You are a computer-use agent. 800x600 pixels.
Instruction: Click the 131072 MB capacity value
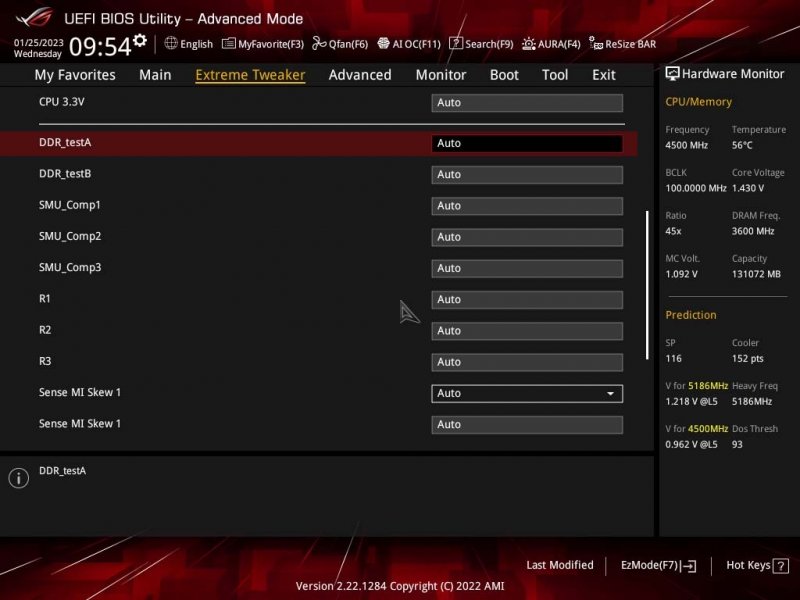point(756,274)
